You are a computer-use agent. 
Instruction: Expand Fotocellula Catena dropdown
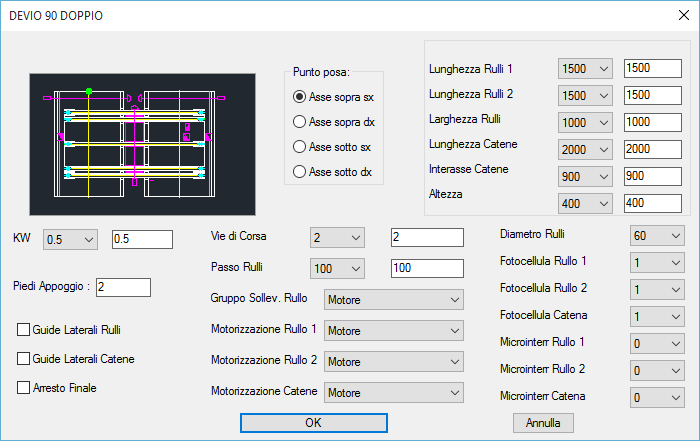pyautogui.click(x=657, y=316)
